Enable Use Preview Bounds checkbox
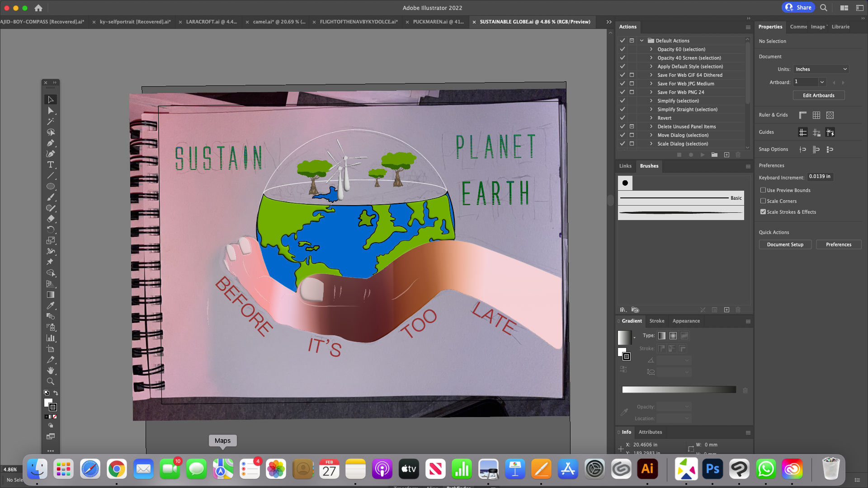This screenshot has height=488, width=868. 763,190
